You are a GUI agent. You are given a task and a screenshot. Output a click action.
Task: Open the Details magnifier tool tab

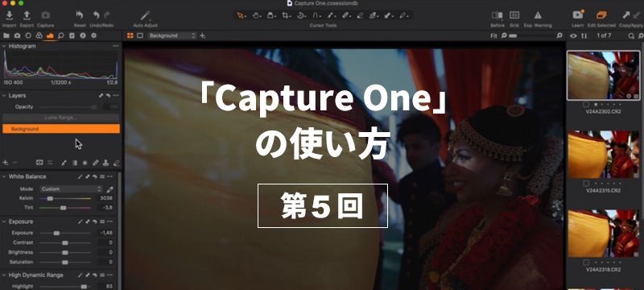tap(61, 35)
